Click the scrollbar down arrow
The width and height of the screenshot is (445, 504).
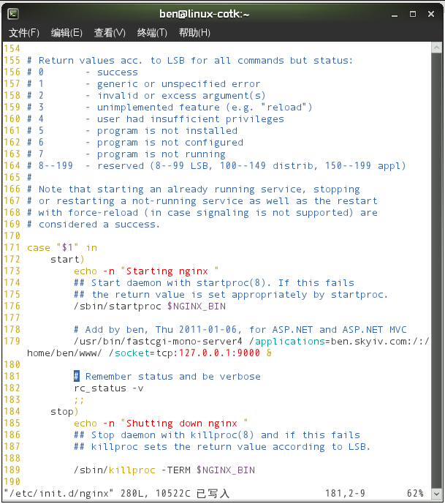coord(436,493)
